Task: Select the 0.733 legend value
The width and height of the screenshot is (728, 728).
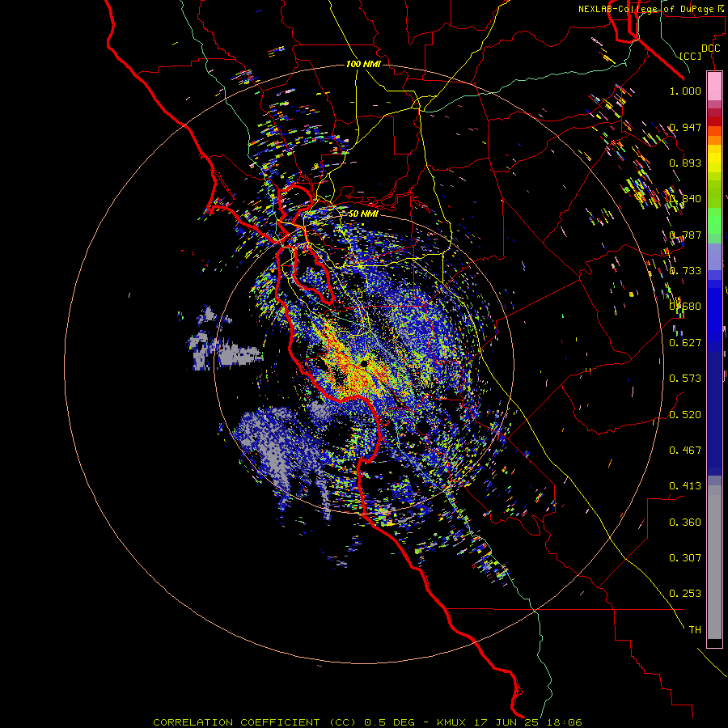Action: (685, 271)
